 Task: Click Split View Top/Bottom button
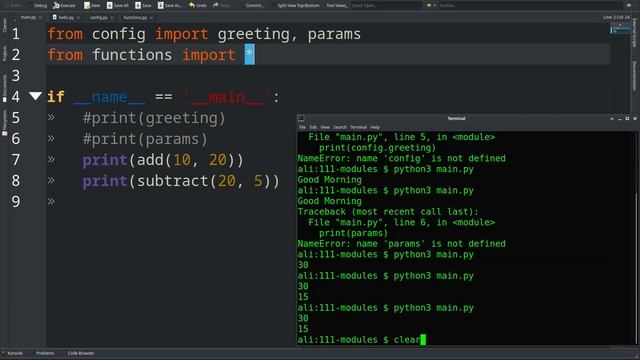pos(298,5)
